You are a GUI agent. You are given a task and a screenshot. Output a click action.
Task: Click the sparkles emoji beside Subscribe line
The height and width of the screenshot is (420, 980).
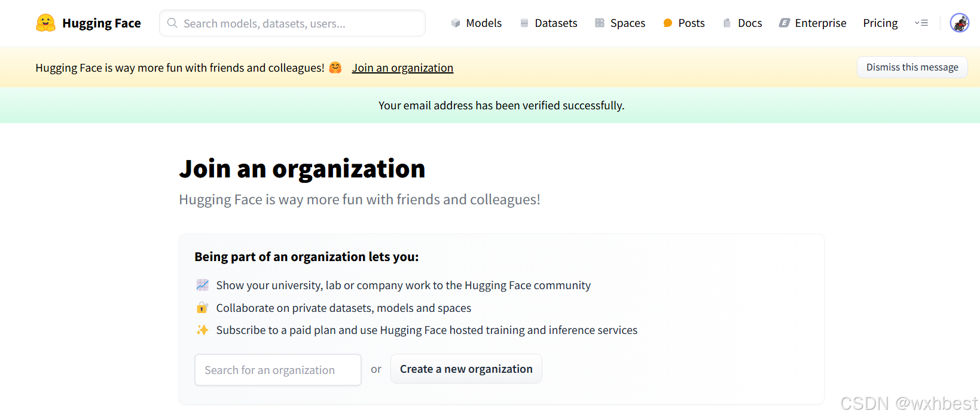(203, 330)
